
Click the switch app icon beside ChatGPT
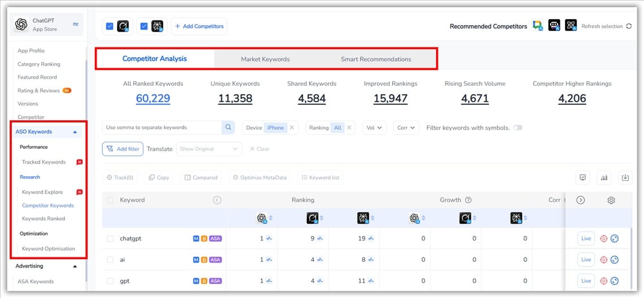[x=76, y=24]
